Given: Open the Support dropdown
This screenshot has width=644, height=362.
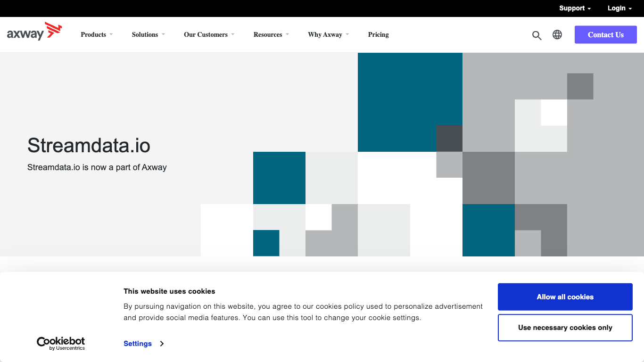Looking at the screenshot, I should coord(575,8).
